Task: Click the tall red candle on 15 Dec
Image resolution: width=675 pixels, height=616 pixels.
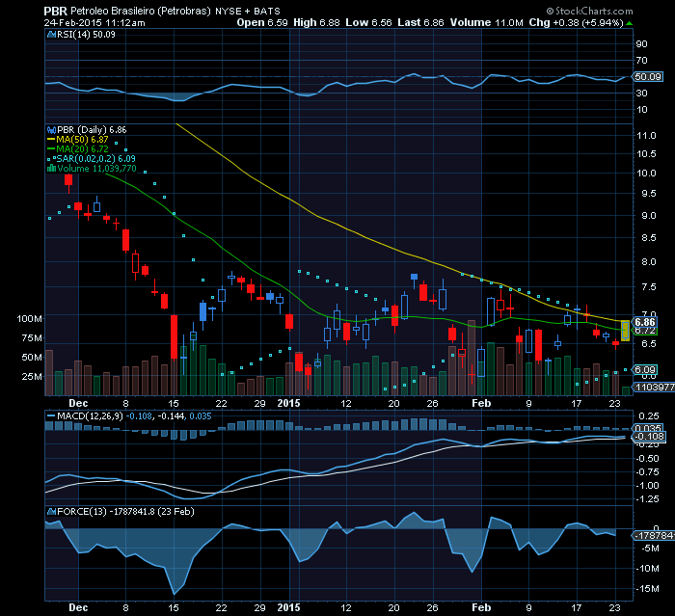Action: tap(174, 336)
